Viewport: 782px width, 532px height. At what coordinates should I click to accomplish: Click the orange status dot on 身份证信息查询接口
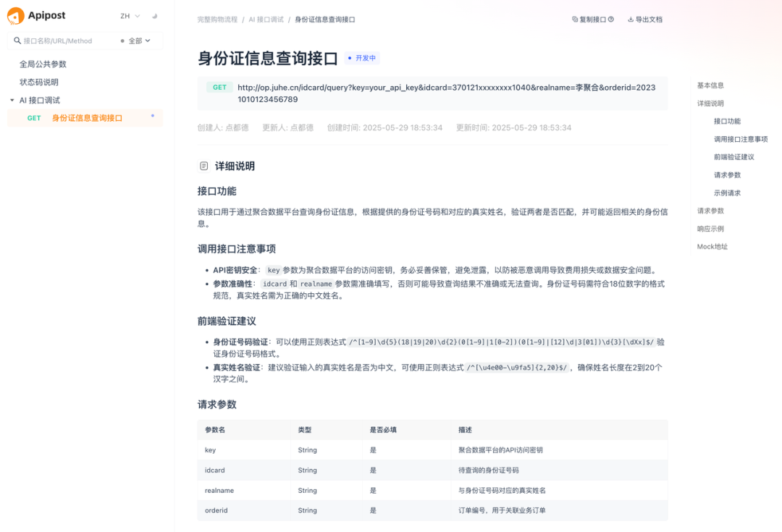(151, 114)
